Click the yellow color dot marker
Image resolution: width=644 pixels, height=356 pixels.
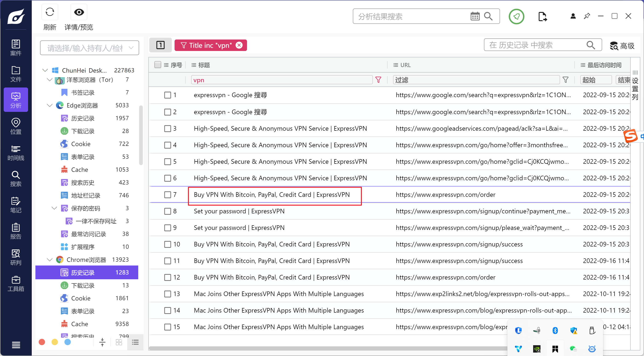[55, 342]
